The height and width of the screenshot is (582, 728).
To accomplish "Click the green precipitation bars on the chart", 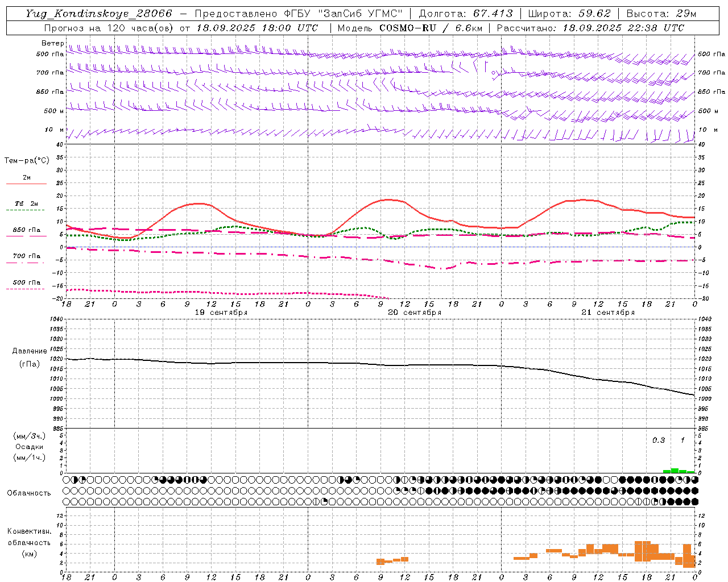I will point(679,471).
